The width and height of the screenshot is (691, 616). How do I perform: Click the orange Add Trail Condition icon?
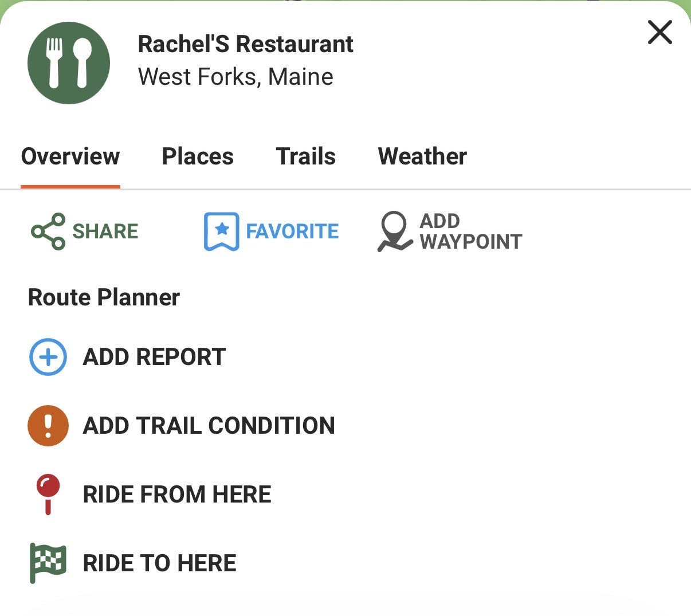click(x=48, y=425)
